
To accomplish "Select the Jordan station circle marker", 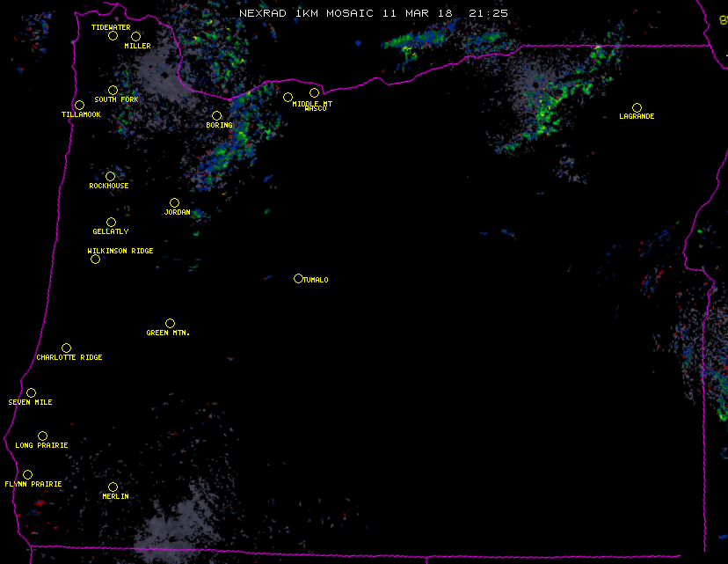I will pyautogui.click(x=174, y=203).
